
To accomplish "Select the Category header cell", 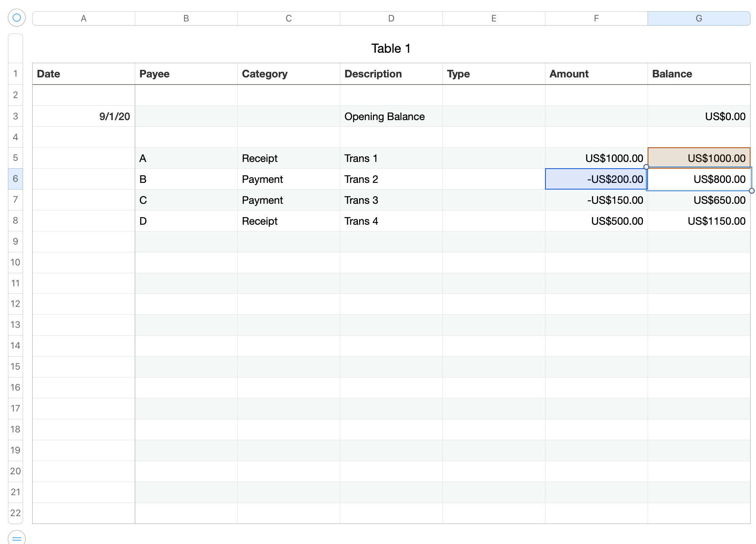I will click(289, 74).
